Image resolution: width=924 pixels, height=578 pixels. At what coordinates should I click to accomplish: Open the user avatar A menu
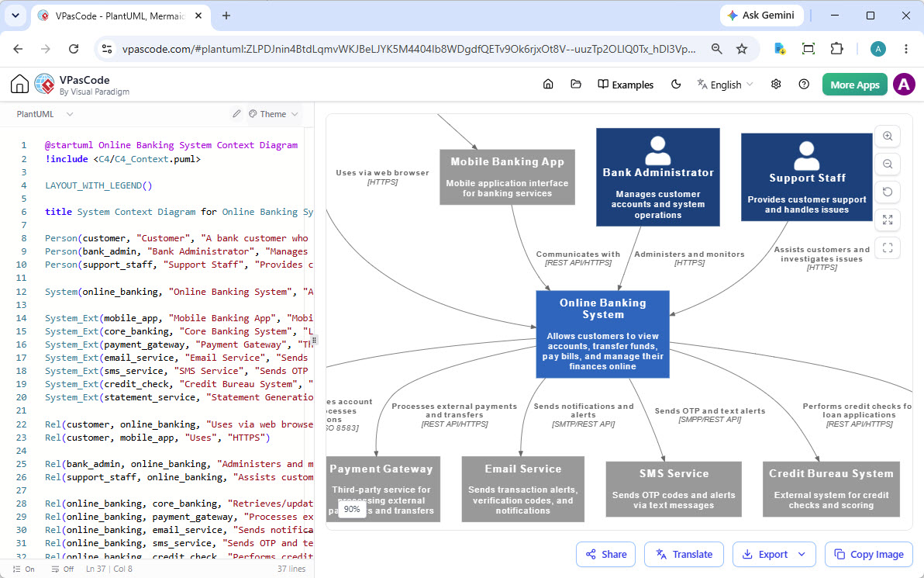pyautogui.click(x=904, y=85)
